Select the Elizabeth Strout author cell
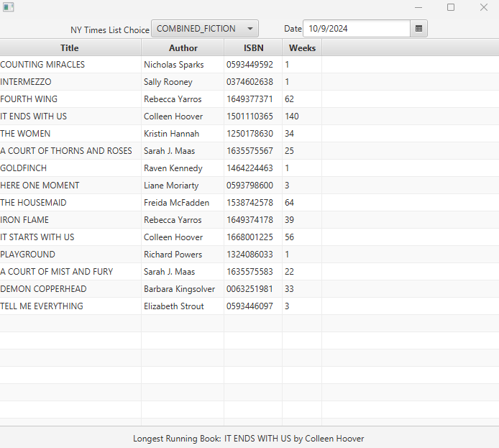This screenshot has height=448, width=499. pyautogui.click(x=173, y=306)
